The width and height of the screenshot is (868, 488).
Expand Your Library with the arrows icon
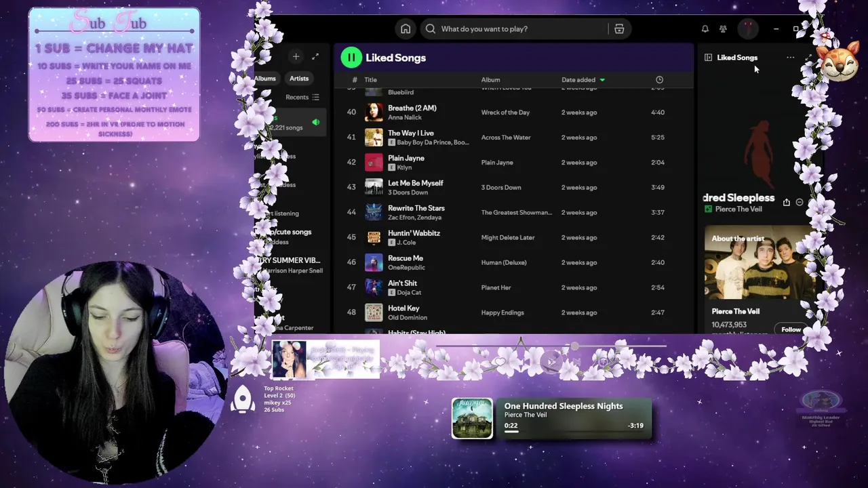315,57
